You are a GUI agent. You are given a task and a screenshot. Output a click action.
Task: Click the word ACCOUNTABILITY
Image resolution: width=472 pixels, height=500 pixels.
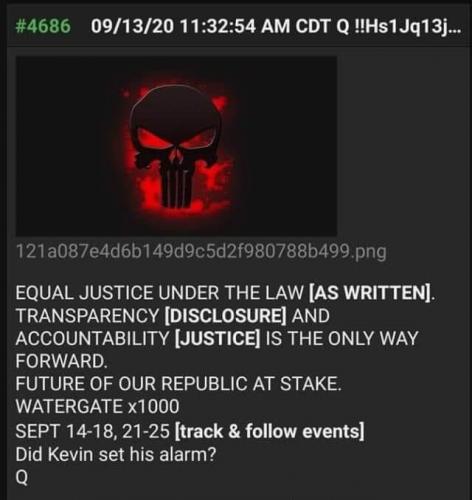(92, 338)
